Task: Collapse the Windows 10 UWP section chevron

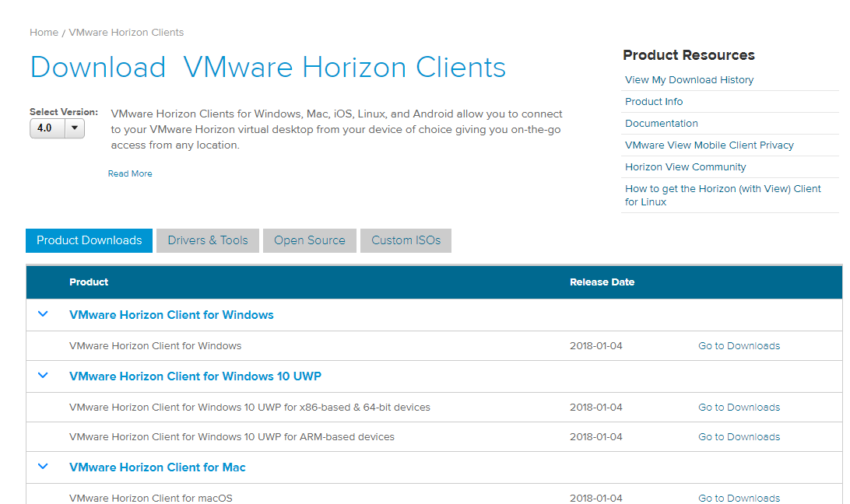Action: tap(43, 375)
